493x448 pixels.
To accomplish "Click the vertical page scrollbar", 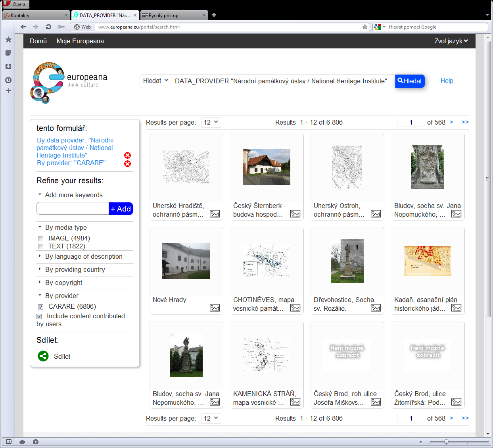I will click(487, 179).
